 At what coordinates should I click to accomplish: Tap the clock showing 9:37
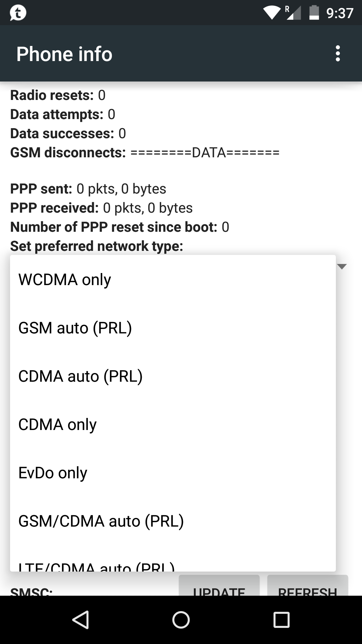pos(340,13)
